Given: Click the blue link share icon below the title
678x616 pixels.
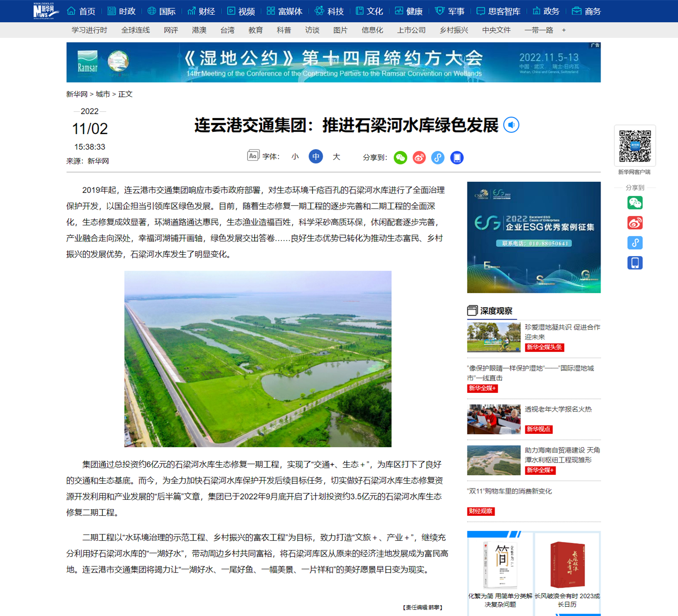Looking at the screenshot, I should click(438, 158).
